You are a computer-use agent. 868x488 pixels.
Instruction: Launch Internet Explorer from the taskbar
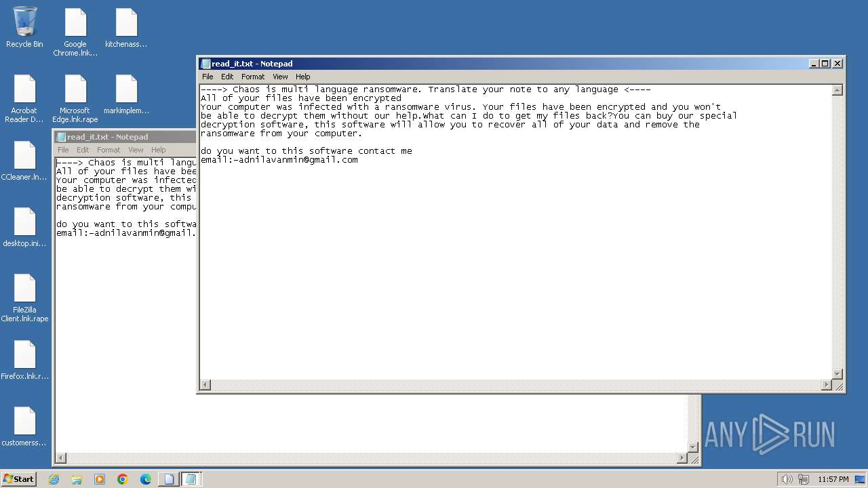(x=54, y=479)
